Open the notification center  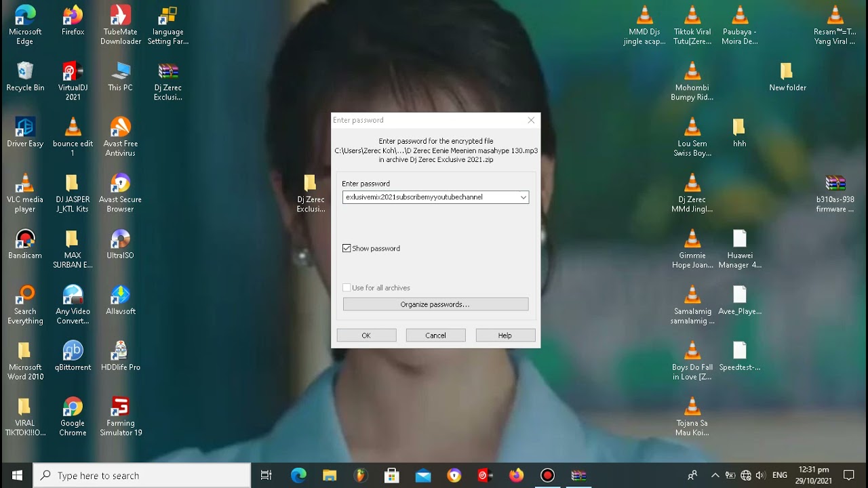[x=848, y=476]
